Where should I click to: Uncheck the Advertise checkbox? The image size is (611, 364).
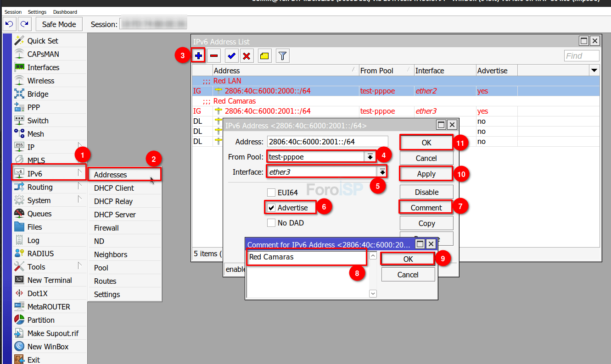(x=271, y=208)
